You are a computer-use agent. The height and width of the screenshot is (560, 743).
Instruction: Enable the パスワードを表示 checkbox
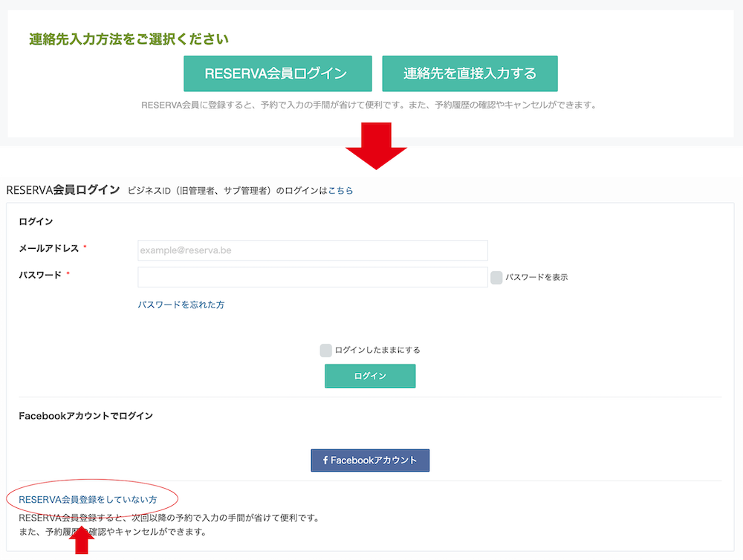[496, 278]
